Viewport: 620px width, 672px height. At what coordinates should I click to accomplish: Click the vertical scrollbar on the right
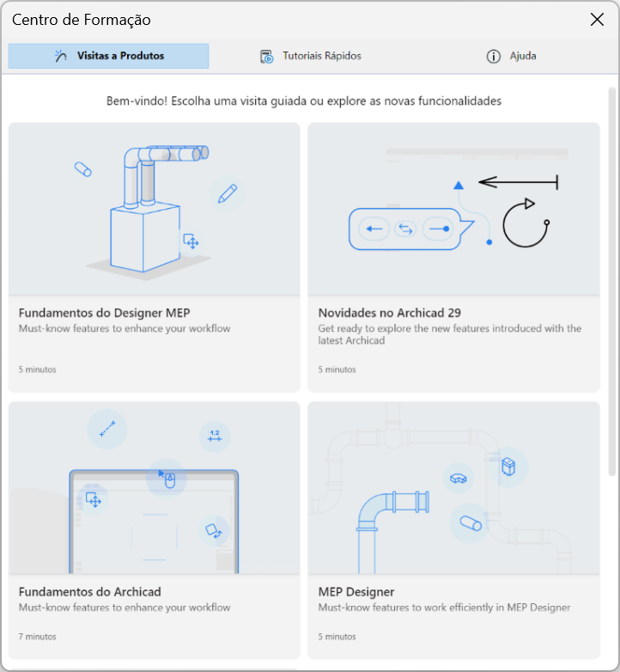tap(612, 282)
